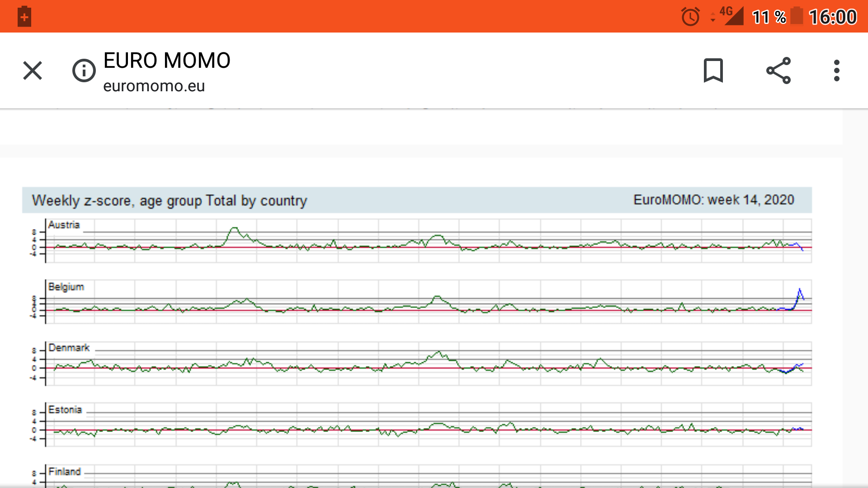Close the browser custom tab
The height and width of the screenshot is (488, 868).
33,70
